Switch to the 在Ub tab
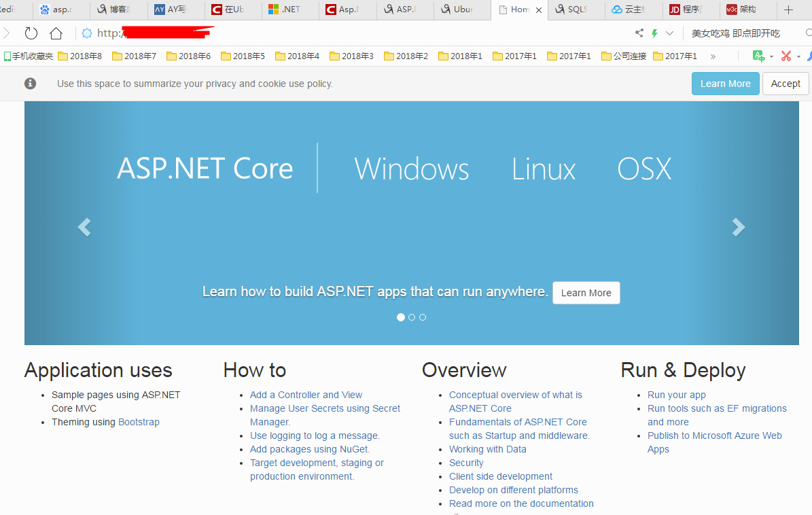Screen dimensions: 812x515 232,10
